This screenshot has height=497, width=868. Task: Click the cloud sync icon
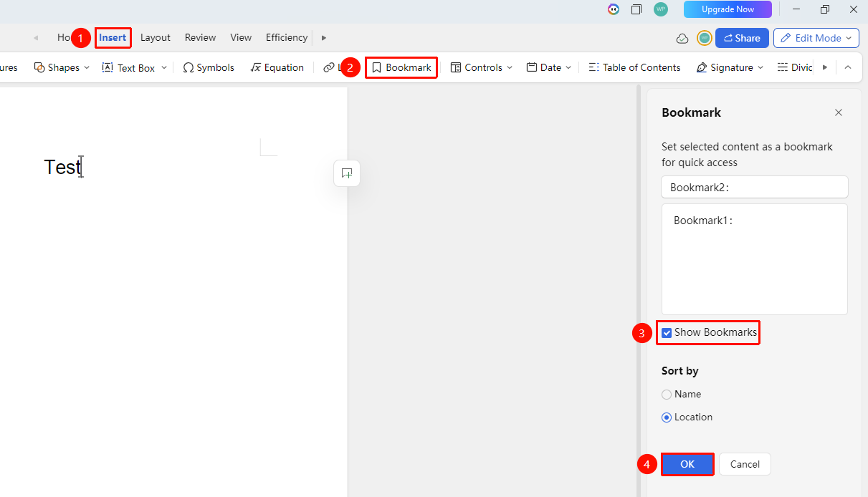(x=682, y=38)
